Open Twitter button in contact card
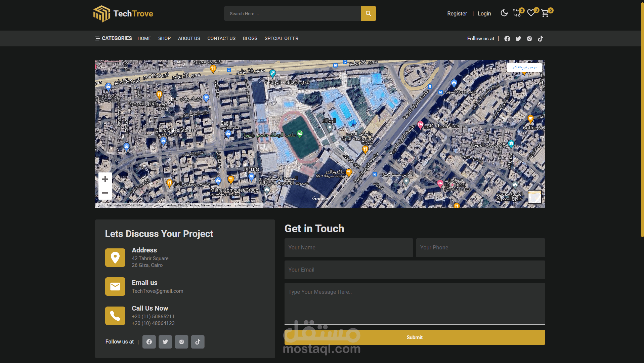The width and height of the screenshot is (644, 363). point(165,342)
